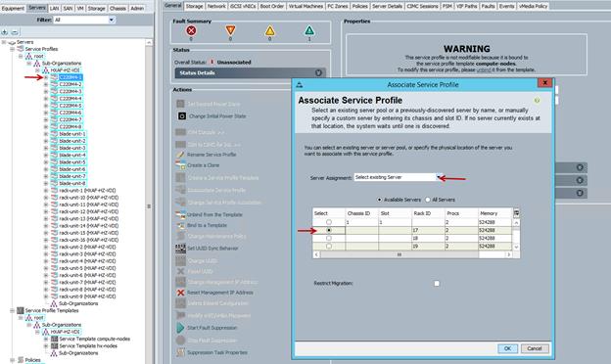Click the server table scroll-down arrow

516,247
